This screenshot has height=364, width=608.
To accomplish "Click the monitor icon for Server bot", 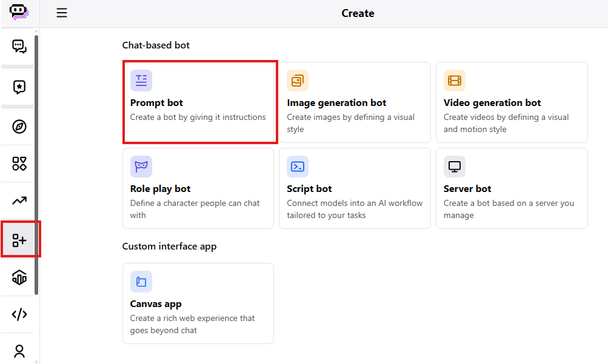I will (454, 167).
